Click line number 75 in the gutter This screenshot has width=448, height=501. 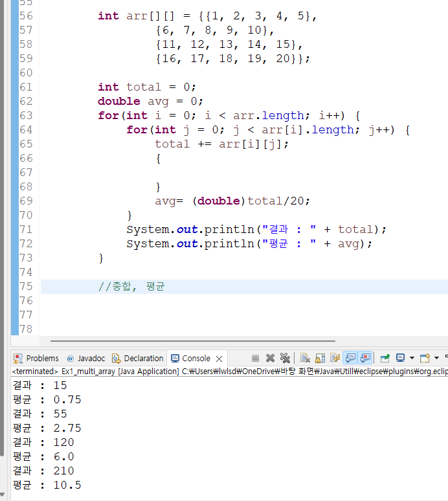[26, 286]
